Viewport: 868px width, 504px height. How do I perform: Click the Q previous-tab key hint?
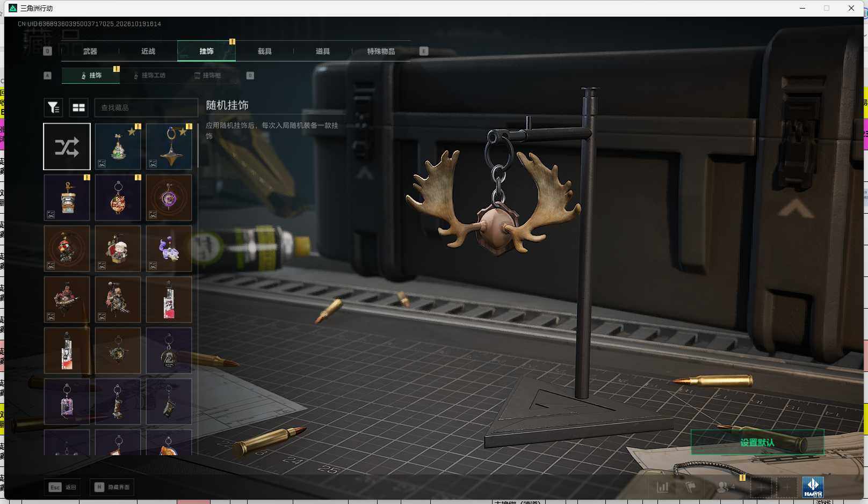(47, 51)
